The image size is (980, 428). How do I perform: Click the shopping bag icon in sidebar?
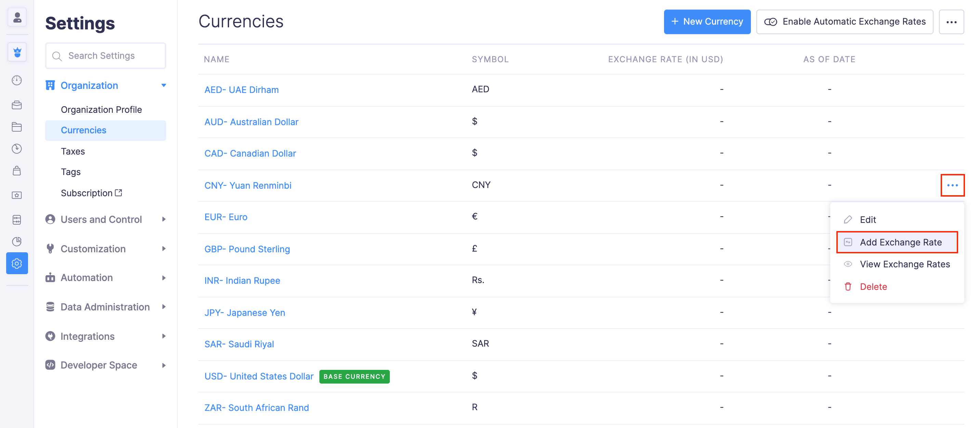click(17, 171)
